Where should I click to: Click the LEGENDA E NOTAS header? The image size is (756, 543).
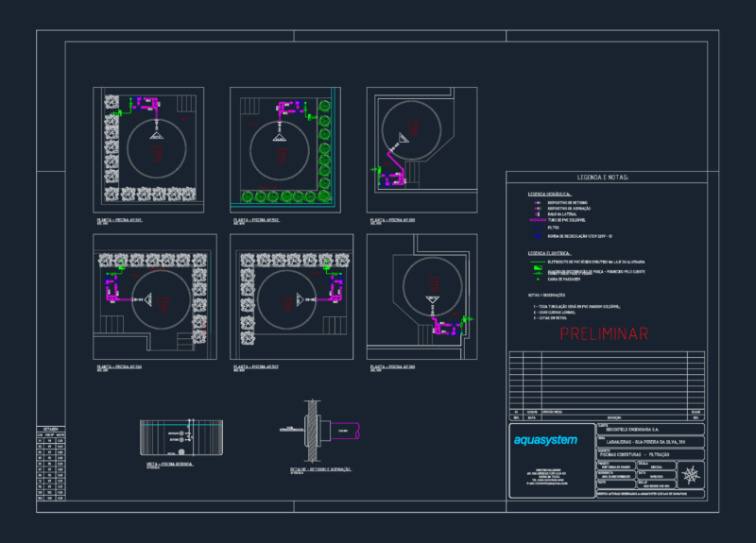click(x=603, y=178)
